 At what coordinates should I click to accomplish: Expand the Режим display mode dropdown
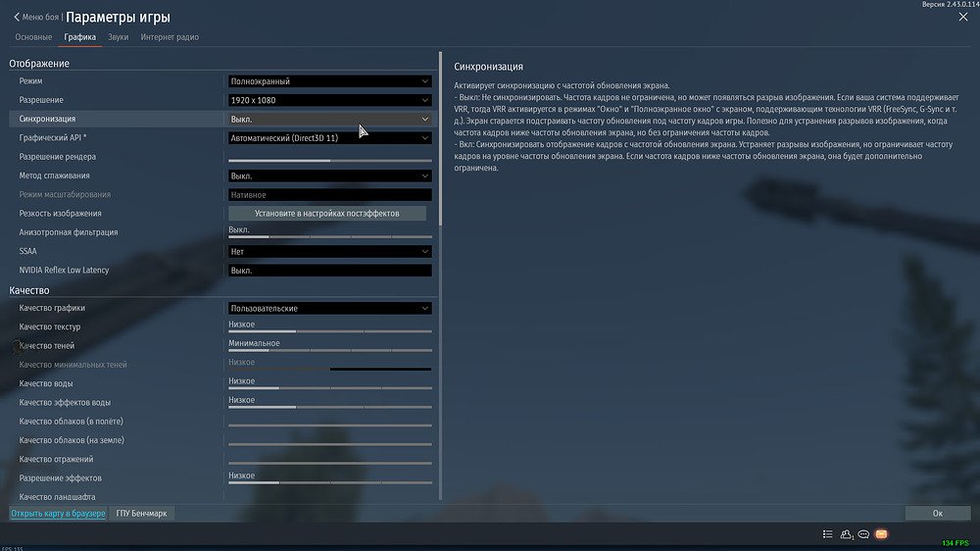click(x=329, y=81)
